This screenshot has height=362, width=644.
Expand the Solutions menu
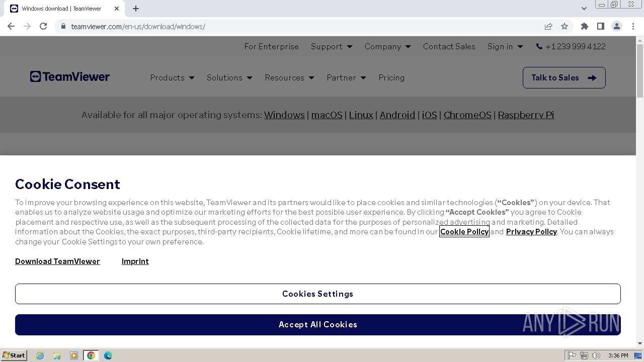tap(229, 77)
